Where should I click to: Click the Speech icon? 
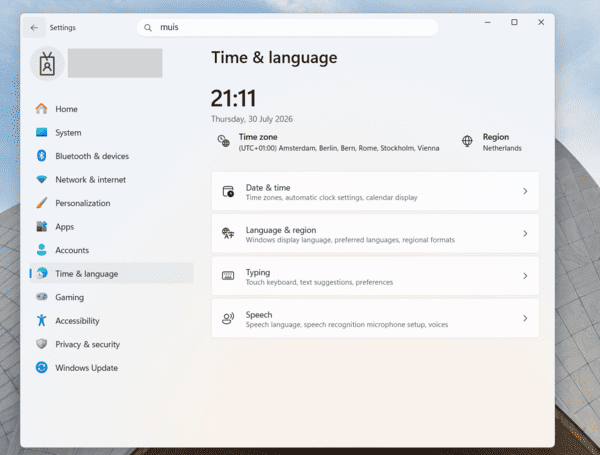(228, 318)
